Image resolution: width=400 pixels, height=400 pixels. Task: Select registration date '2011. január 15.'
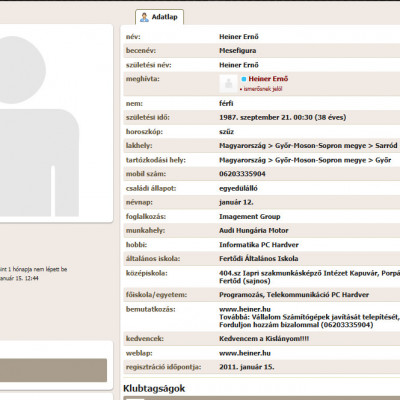[x=247, y=367]
